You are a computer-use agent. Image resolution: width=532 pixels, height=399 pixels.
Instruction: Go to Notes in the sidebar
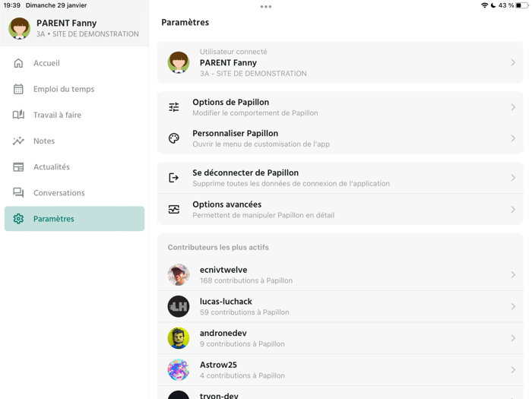click(x=44, y=141)
